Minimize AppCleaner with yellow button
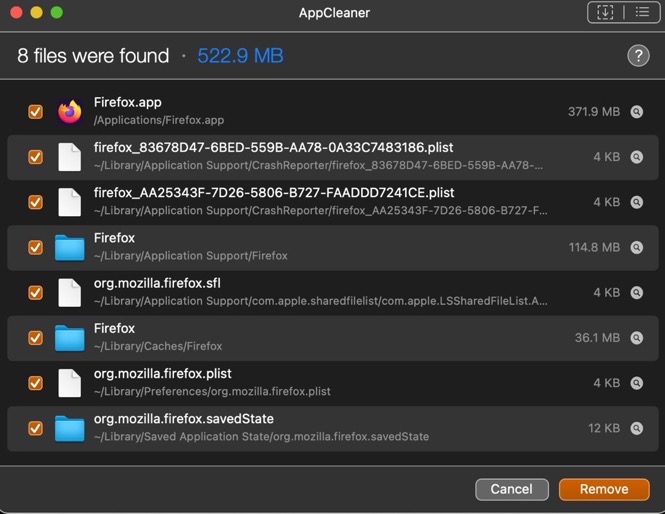The height and width of the screenshot is (514, 665). (36, 12)
